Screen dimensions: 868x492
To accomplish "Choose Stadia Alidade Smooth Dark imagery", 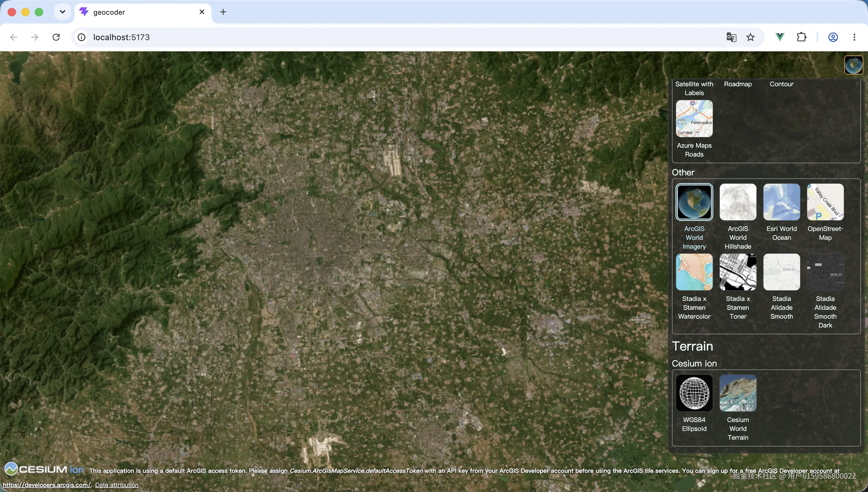I will point(825,272).
